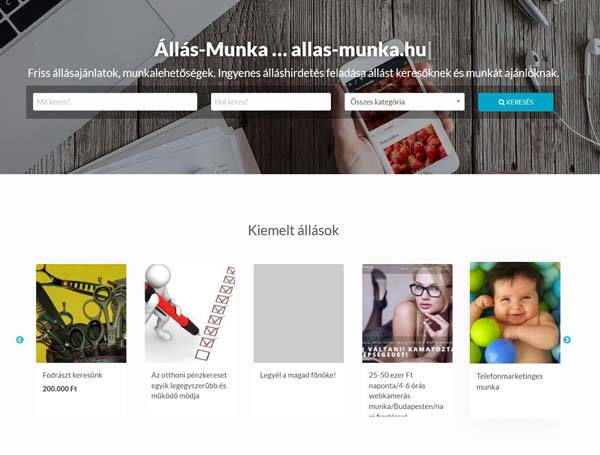Click the Állás-Munka site title heading
Image resolution: width=600 pixels, height=455 pixels.
[x=290, y=49]
